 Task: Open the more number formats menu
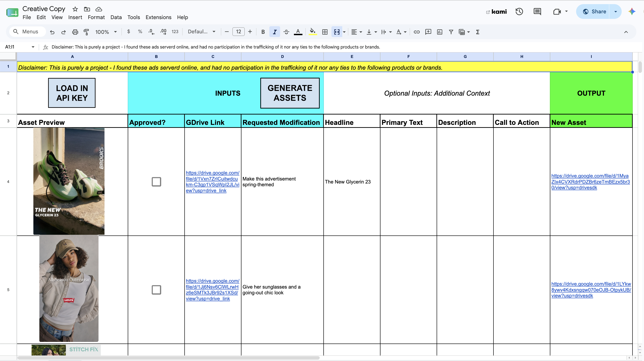click(x=175, y=32)
